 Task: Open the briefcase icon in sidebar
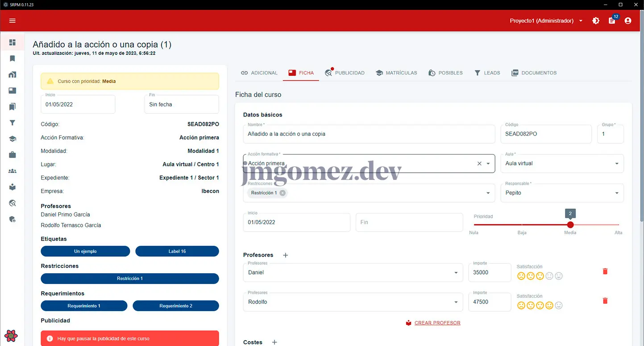click(x=12, y=155)
